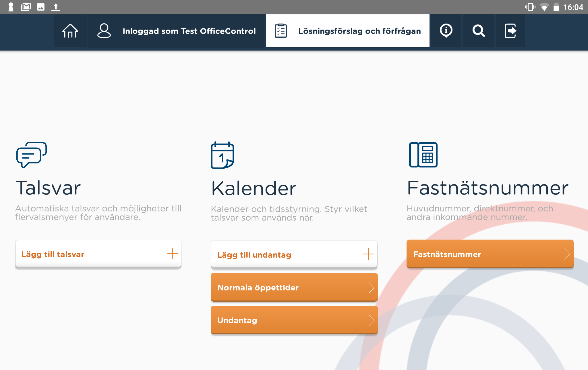
Task: Select the large Fastnätsnummer heading
Action: click(x=488, y=188)
